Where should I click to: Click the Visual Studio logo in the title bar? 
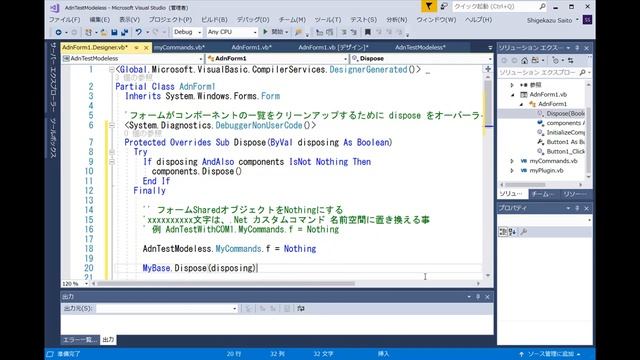54,7
